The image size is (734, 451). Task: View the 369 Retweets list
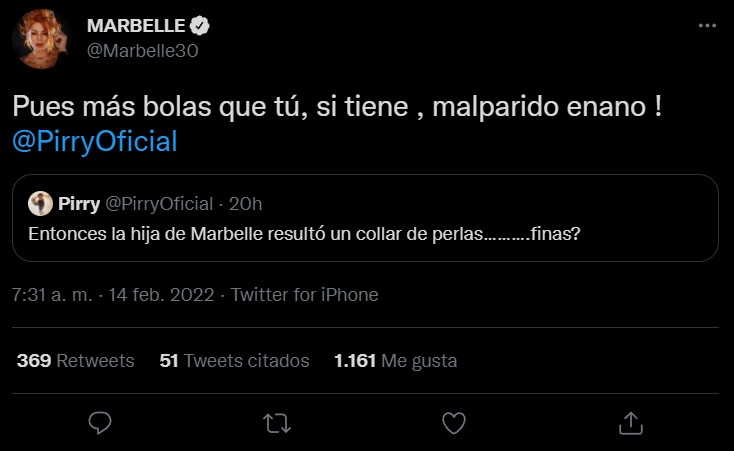[x=75, y=361]
